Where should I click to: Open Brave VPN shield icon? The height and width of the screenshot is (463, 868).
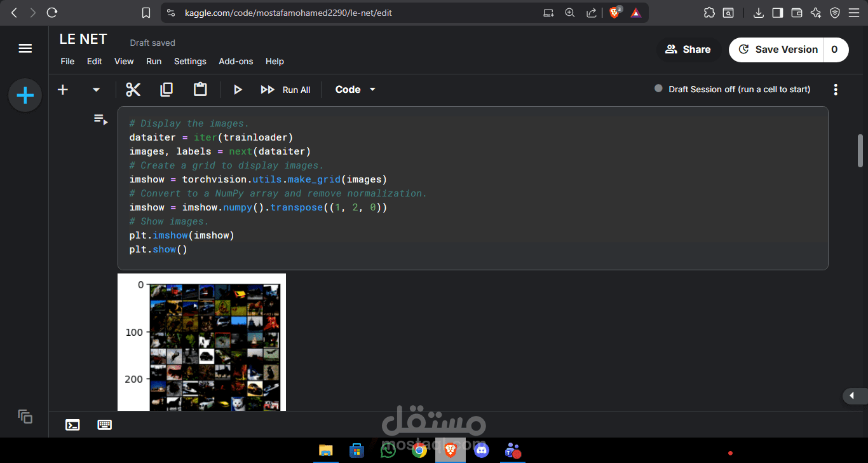click(x=835, y=12)
